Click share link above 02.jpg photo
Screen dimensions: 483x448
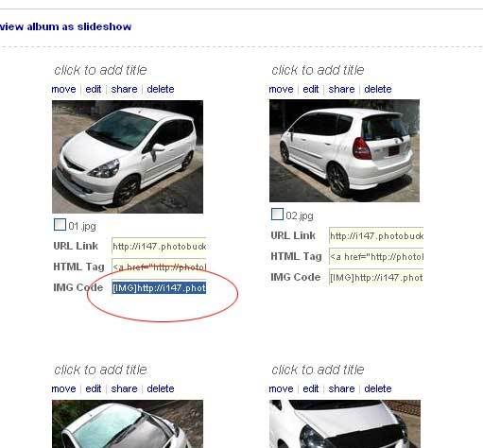coord(341,89)
